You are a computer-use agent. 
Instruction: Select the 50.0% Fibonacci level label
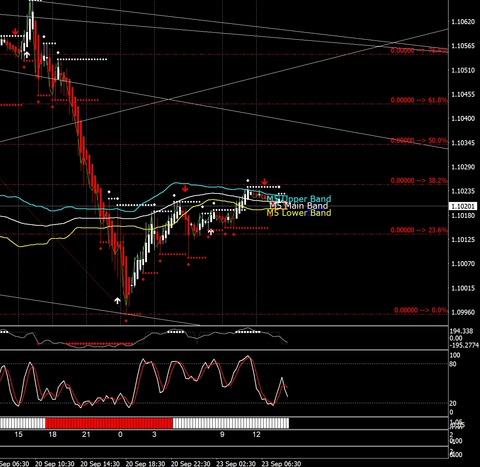point(419,141)
